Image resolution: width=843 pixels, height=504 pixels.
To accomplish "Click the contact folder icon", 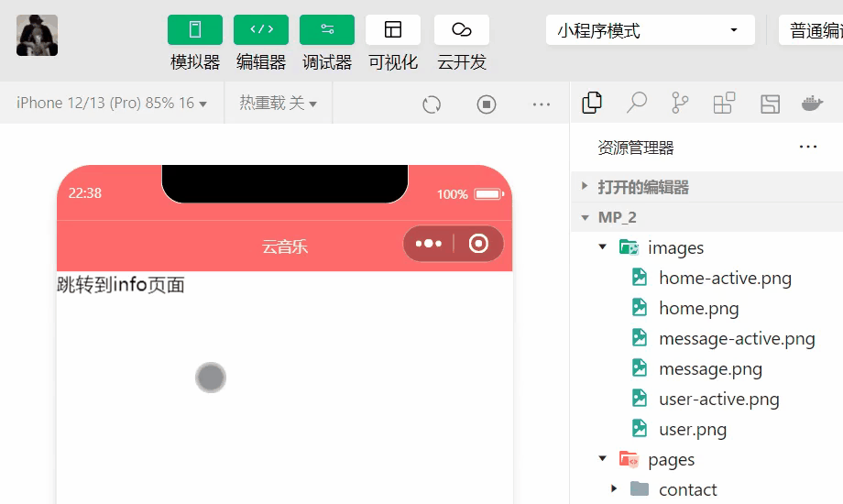I will pyautogui.click(x=640, y=489).
